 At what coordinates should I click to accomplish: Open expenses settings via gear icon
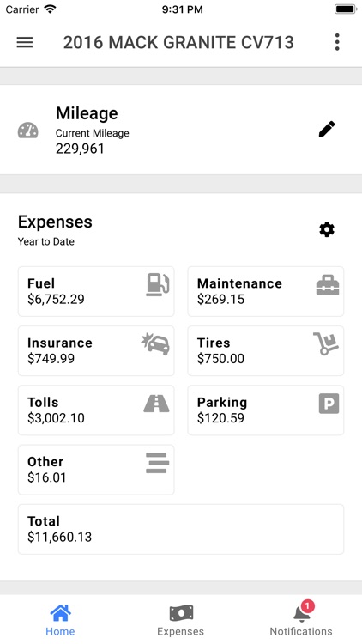click(x=327, y=229)
